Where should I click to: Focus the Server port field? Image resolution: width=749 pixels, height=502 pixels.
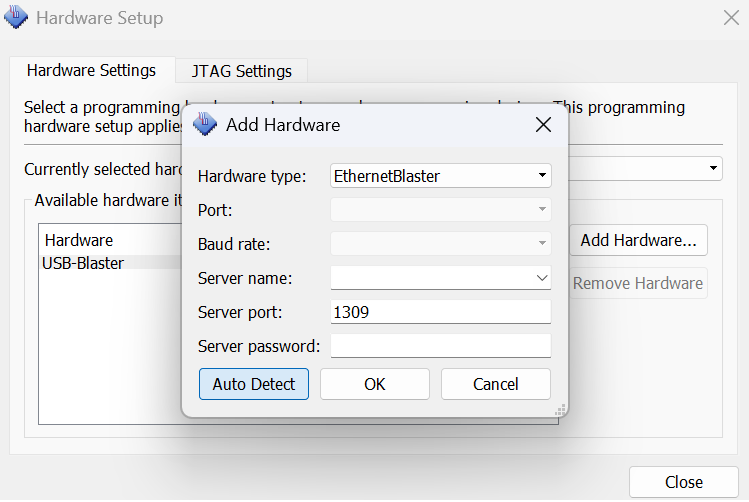pyautogui.click(x=440, y=312)
